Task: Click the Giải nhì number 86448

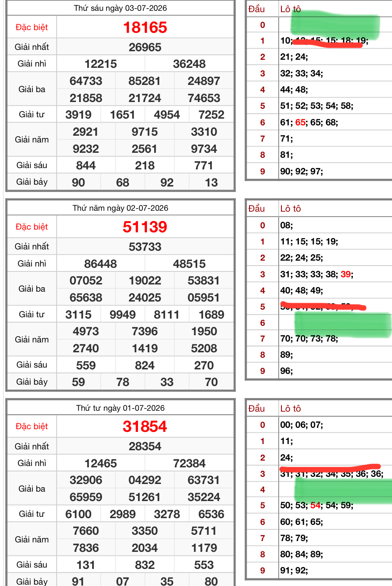Action: 101,264
